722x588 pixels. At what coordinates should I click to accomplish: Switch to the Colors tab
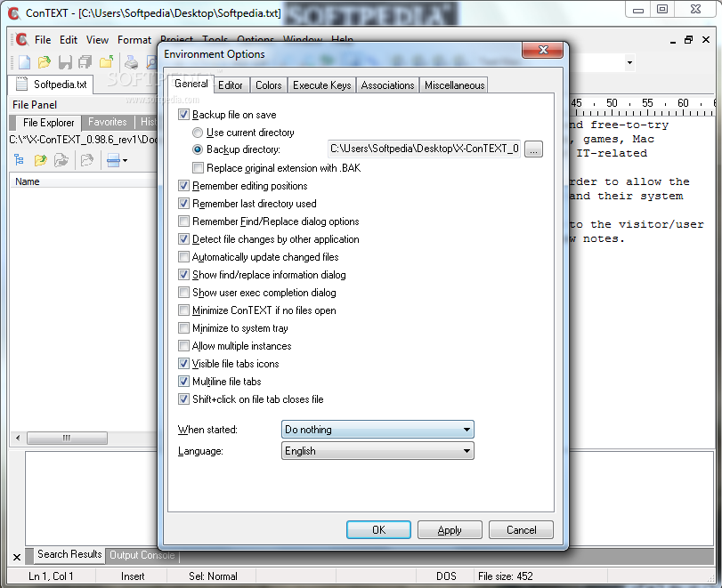pyautogui.click(x=269, y=85)
